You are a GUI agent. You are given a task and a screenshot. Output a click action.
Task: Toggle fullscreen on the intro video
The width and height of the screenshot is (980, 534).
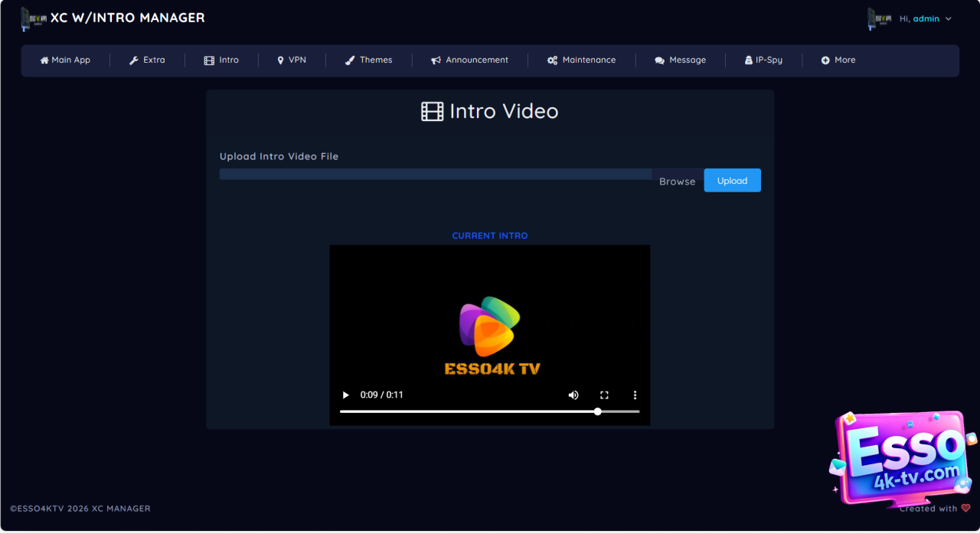[604, 395]
